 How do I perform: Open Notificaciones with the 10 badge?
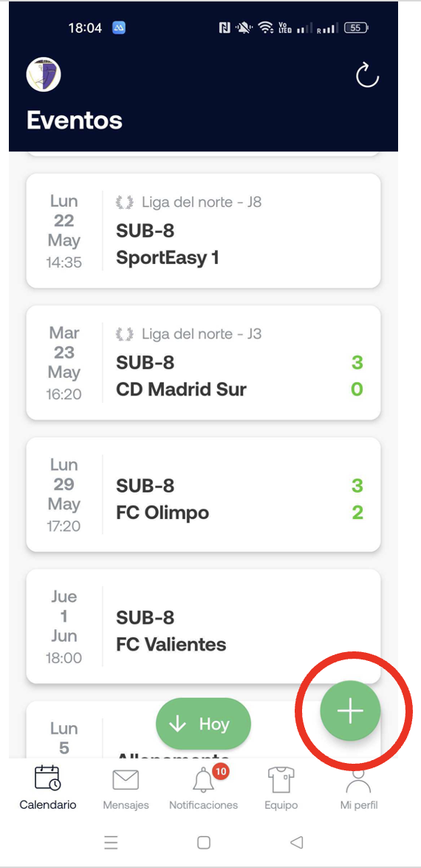pyautogui.click(x=204, y=787)
